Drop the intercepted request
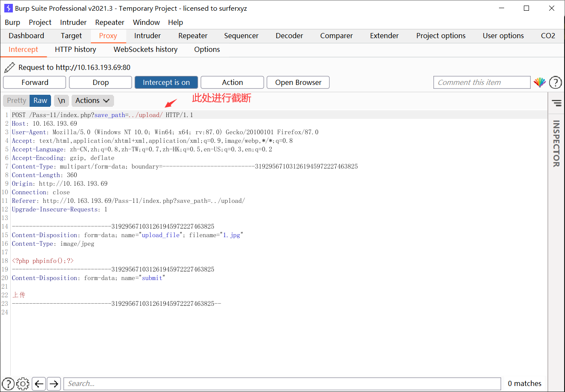565x392 pixels. 101,82
